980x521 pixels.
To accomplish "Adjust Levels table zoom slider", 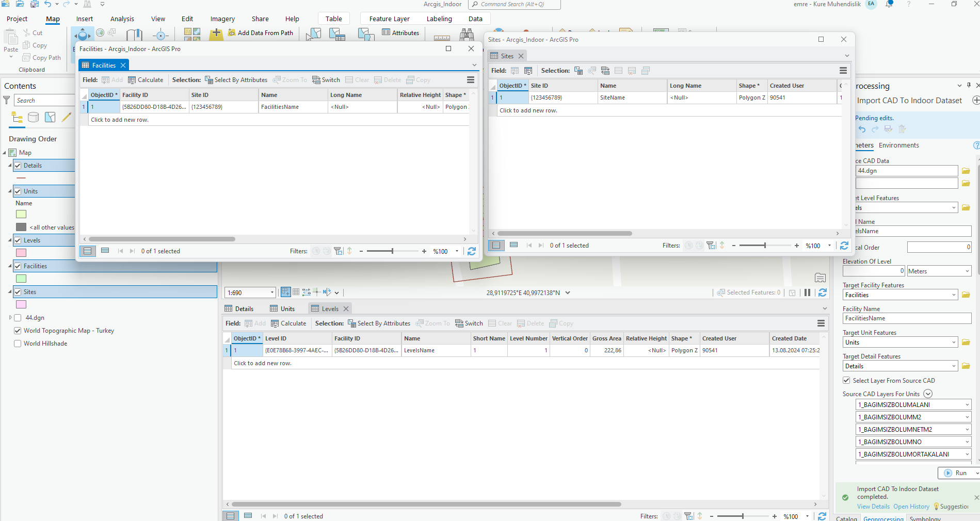I will (743, 516).
